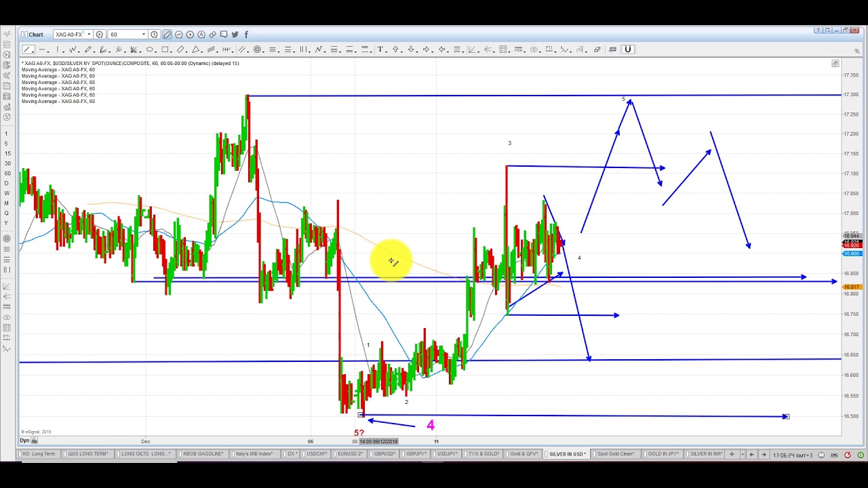The image size is (868, 488).
Task: Expand up arrow tool options arrow
Action: coord(402,52)
